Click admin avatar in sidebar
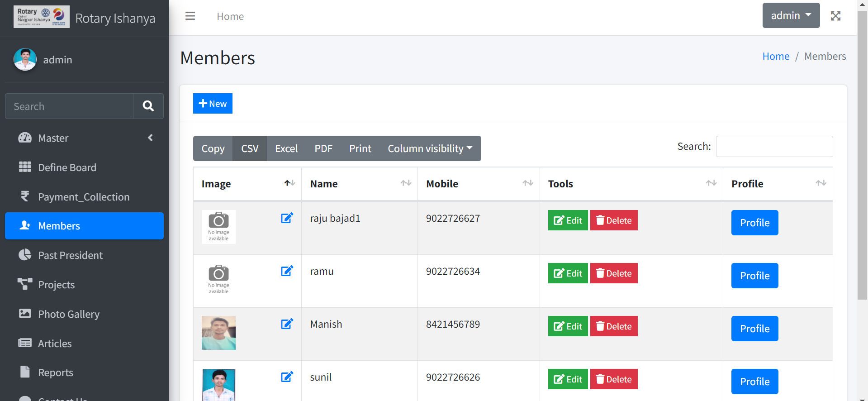The image size is (868, 401). (x=25, y=60)
